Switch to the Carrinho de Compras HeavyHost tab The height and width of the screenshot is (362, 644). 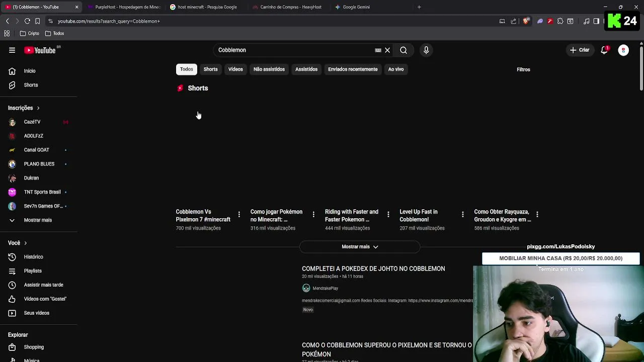[289, 7]
